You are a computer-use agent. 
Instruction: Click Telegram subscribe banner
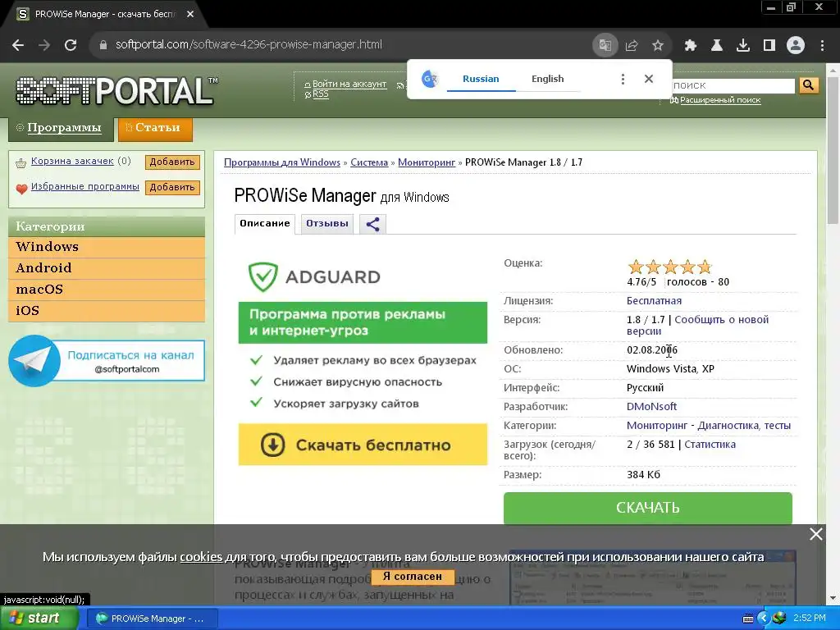[x=107, y=361]
